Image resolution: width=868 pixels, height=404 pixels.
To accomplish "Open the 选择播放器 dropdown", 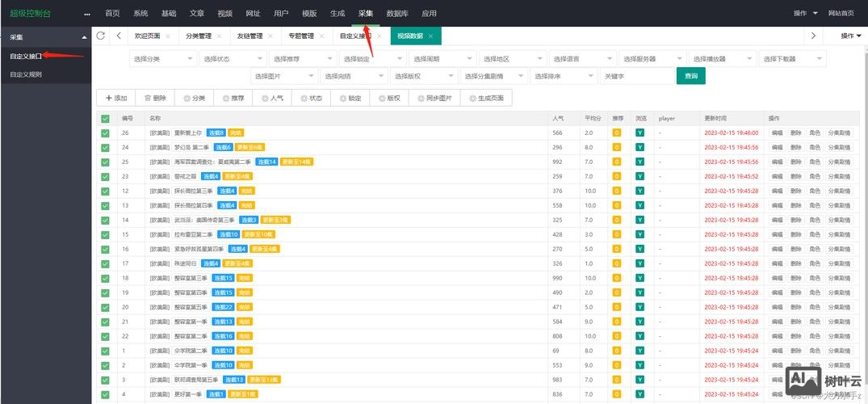I will tap(723, 59).
